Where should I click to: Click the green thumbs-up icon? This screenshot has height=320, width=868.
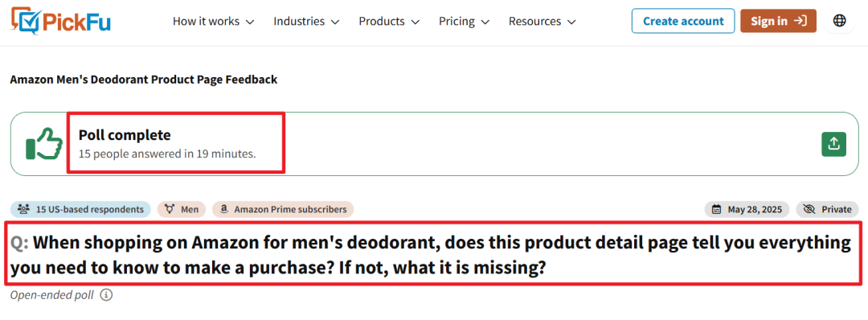tap(44, 144)
